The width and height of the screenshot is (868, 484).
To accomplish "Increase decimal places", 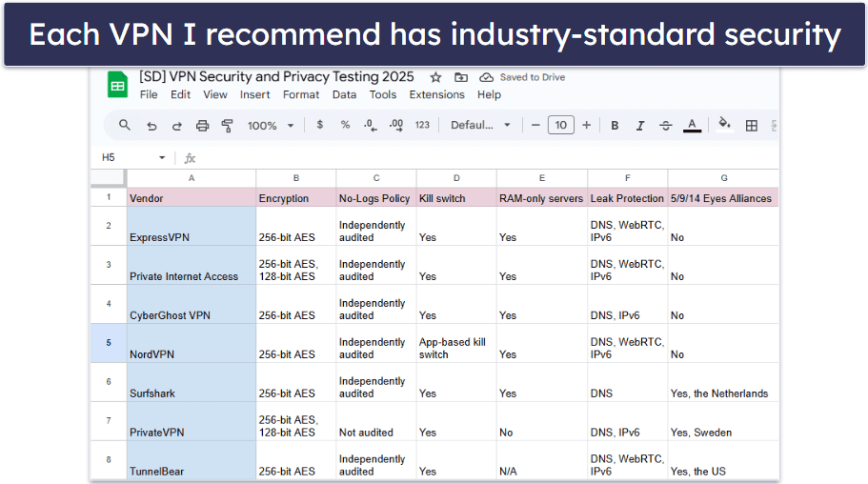I will (395, 125).
